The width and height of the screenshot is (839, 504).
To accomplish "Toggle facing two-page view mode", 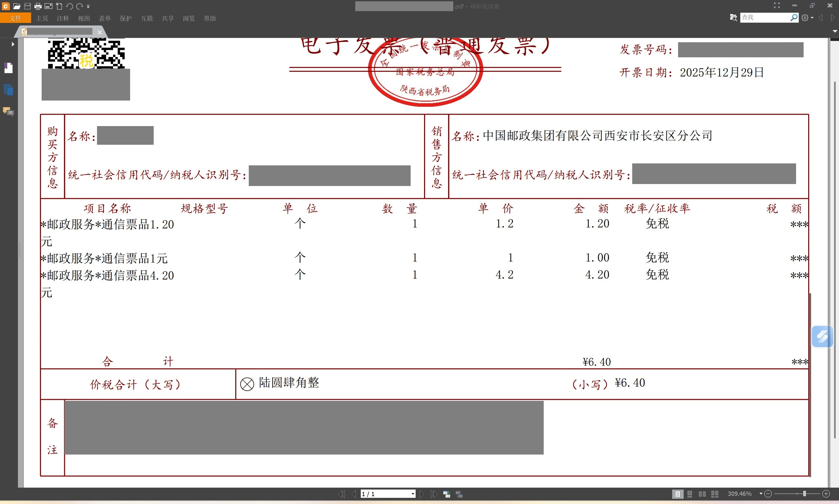I will (x=702, y=494).
